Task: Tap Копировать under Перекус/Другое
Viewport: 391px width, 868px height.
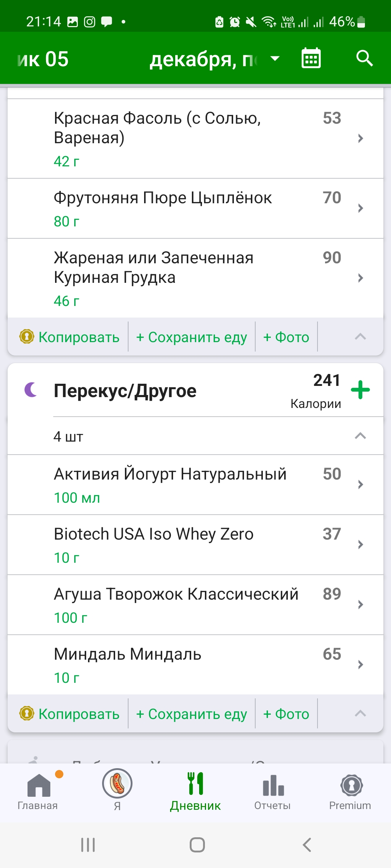Action: [70, 714]
